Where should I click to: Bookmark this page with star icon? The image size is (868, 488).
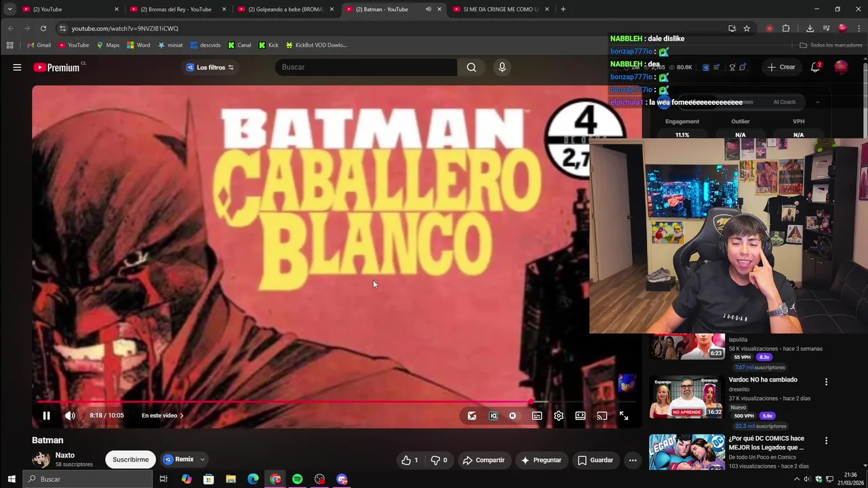747,28
